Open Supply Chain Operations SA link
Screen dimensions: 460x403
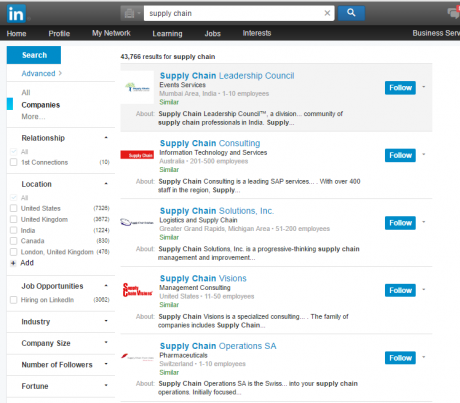click(218, 346)
